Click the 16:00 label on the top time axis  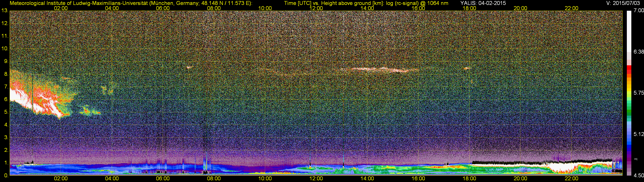[418, 8]
